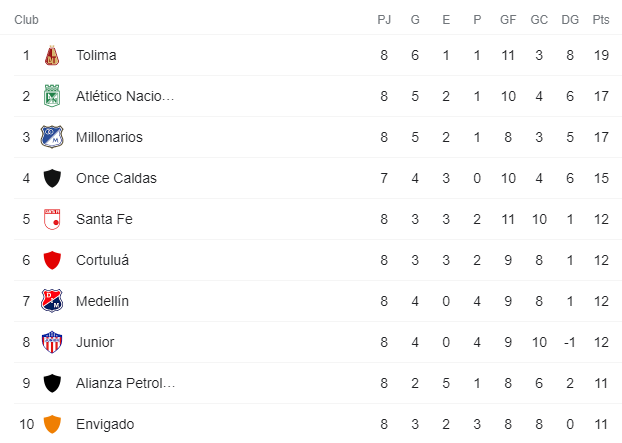Click the Envigado orange shield icon
The width and height of the screenshot is (622, 443).
click(52, 424)
